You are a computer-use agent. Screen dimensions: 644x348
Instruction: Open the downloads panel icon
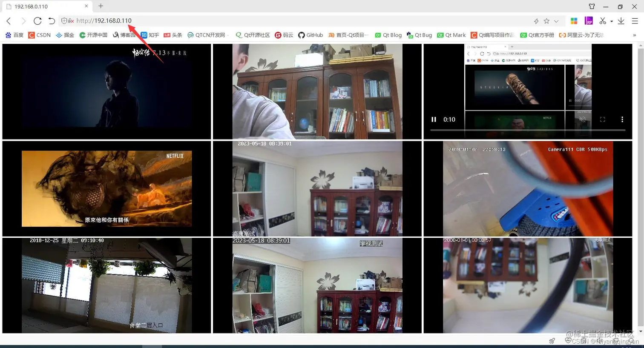pos(621,21)
